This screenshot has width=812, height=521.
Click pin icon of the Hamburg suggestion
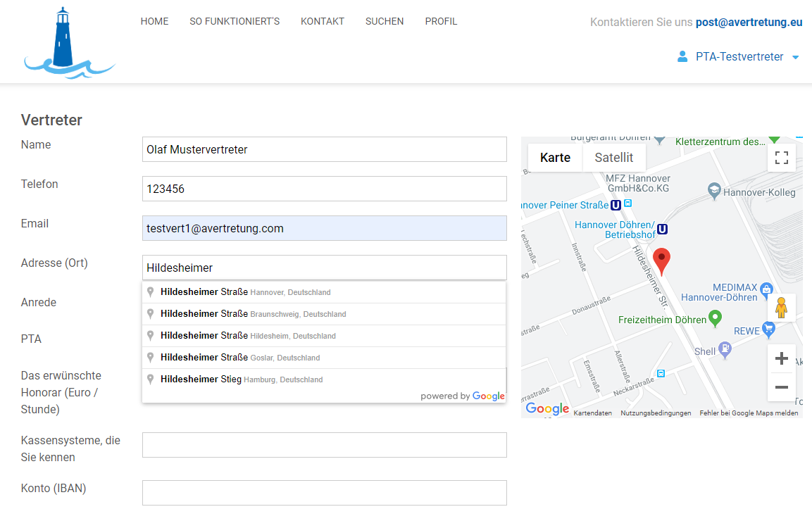pos(150,379)
